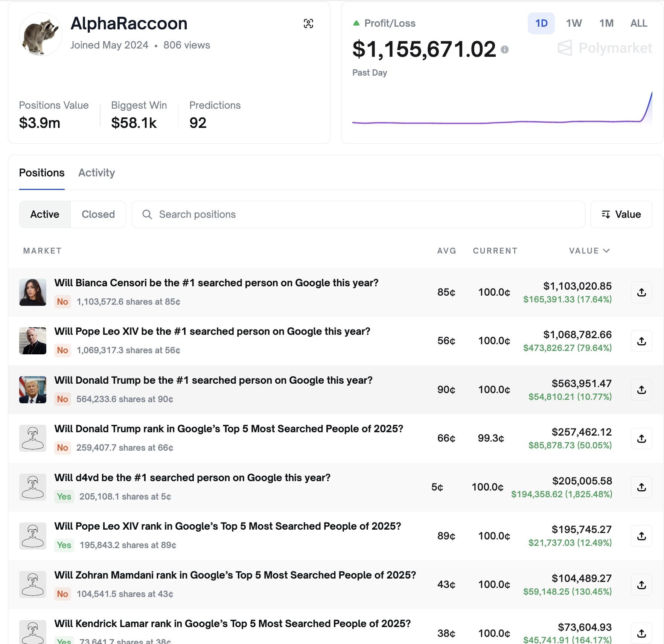664x644 pixels.
Task: Share the Pope Leo XIV Top 5 position
Action: point(641,536)
